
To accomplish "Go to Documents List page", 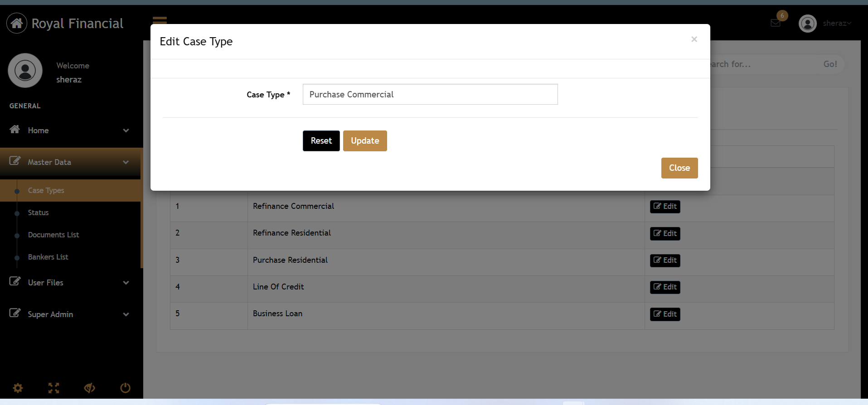I will tap(53, 235).
